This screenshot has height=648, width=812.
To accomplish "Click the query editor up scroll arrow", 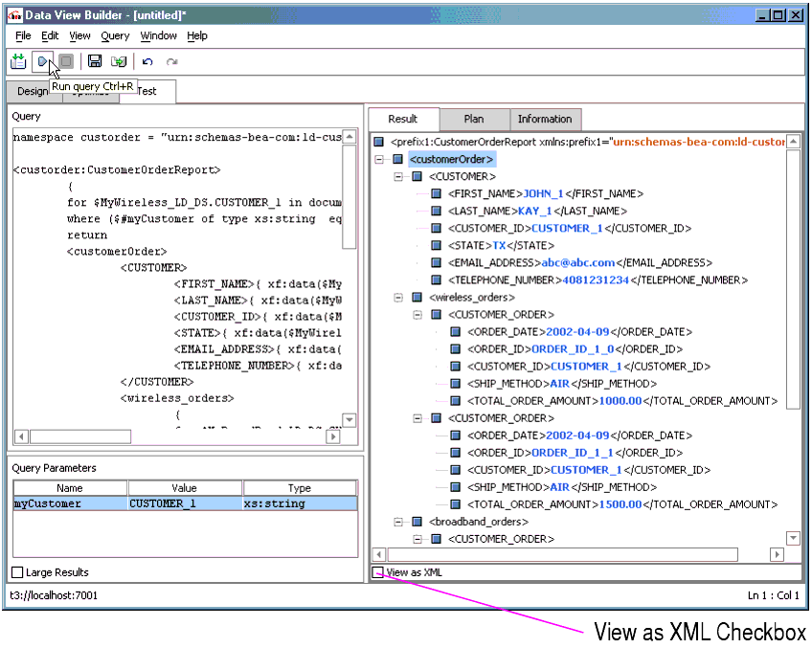I will click(x=350, y=137).
